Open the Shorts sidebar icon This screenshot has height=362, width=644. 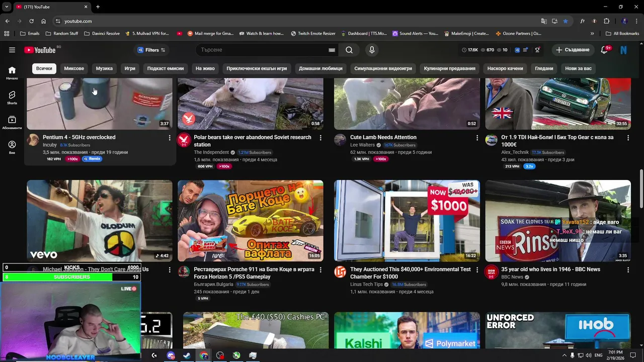point(12,98)
